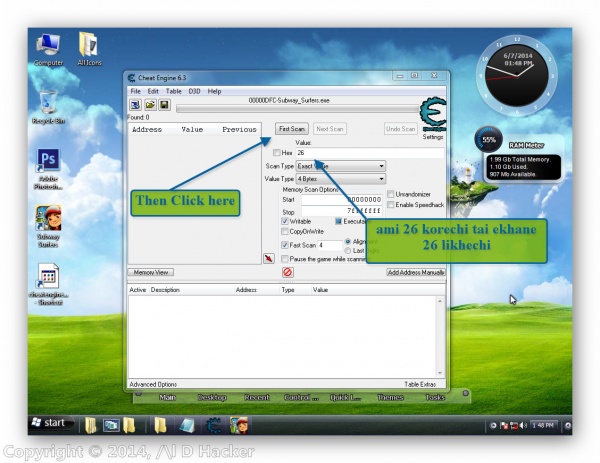The image size is (600, 463).
Task: Click the Previous column header in results
Action: point(239,129)
